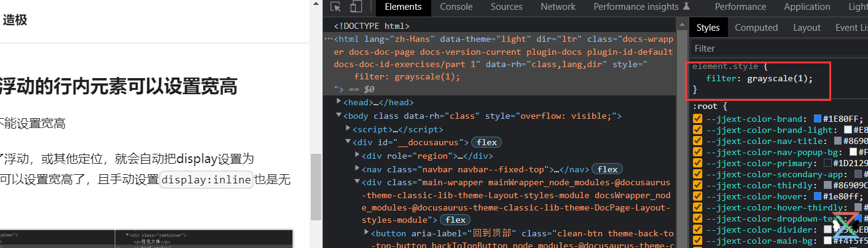Image resolution: width=868 pixels, height=248 pixels.
Task: Click flex badge on main-wrapper div
Action: [x=456, y=220]
